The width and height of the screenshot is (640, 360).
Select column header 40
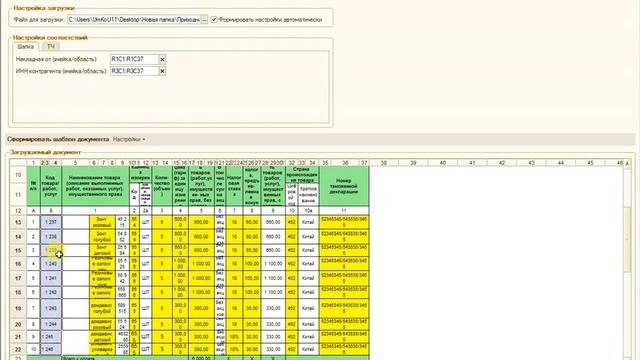click(x=443, y=163)
